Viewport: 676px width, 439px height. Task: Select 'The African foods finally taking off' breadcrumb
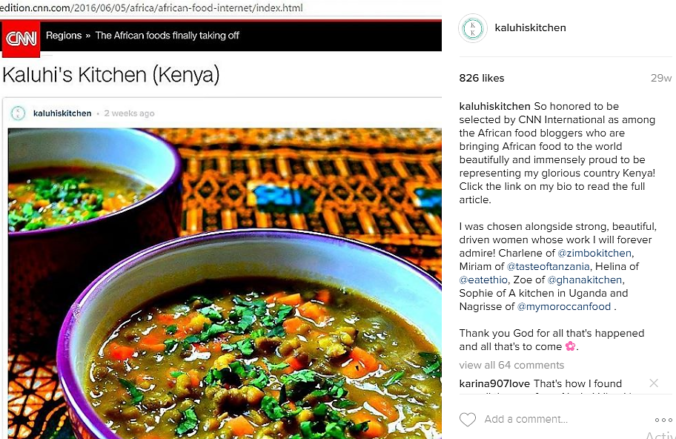(167, 35)
